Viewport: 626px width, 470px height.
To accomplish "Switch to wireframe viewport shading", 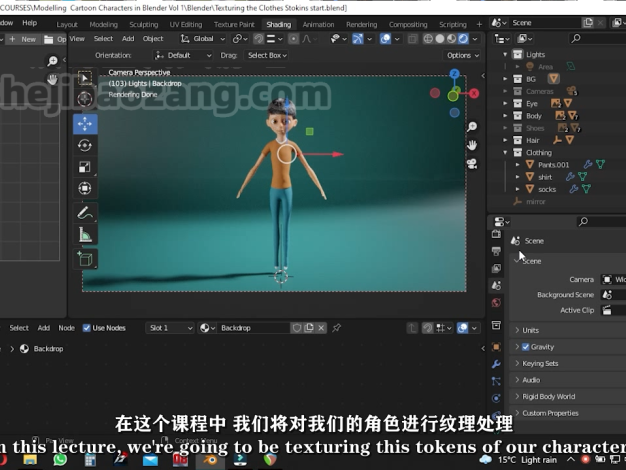I will tap(428, 39).
